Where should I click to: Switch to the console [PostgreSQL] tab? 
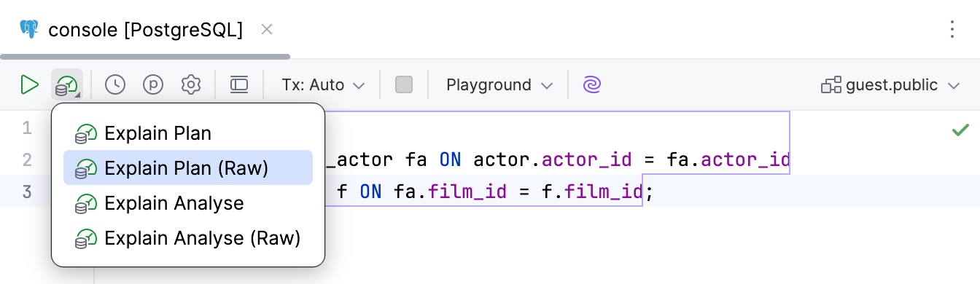point(145,29)
